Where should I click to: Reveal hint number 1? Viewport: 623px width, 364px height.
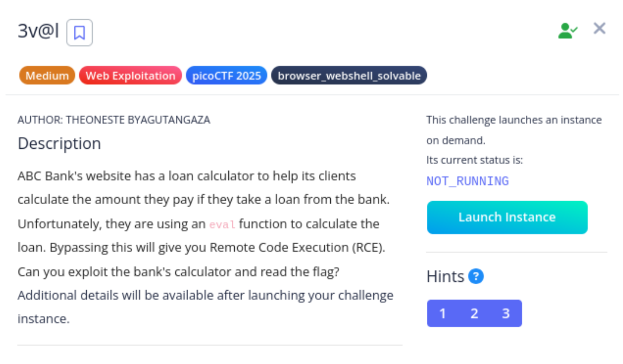pos(443,313)
